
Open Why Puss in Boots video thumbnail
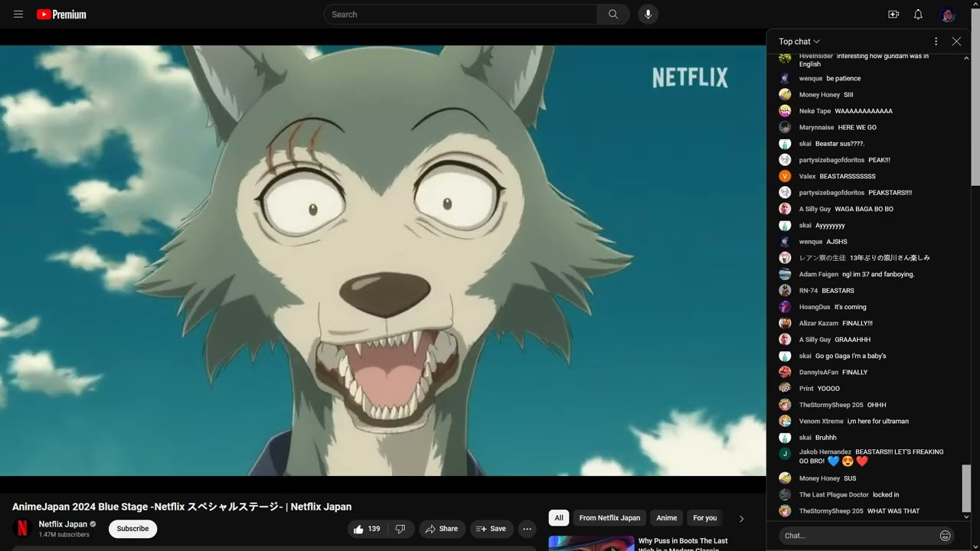coord(591,543)
